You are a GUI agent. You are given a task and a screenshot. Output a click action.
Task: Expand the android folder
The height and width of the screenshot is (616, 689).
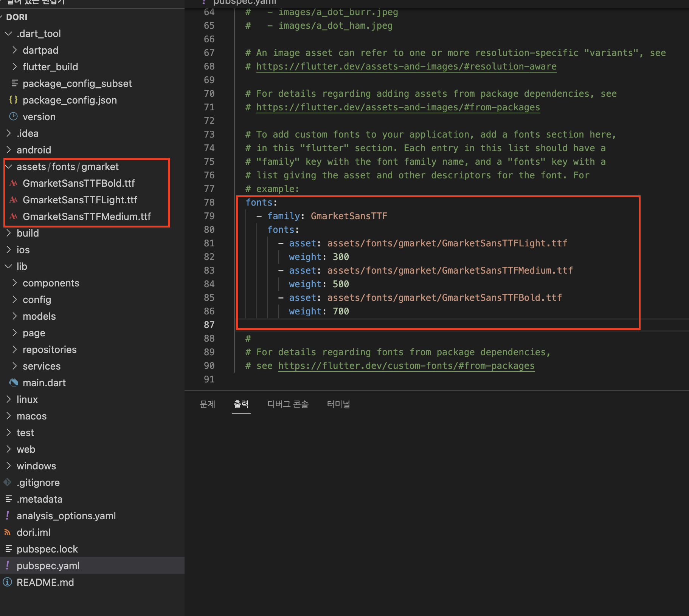(x=8, y=150)
